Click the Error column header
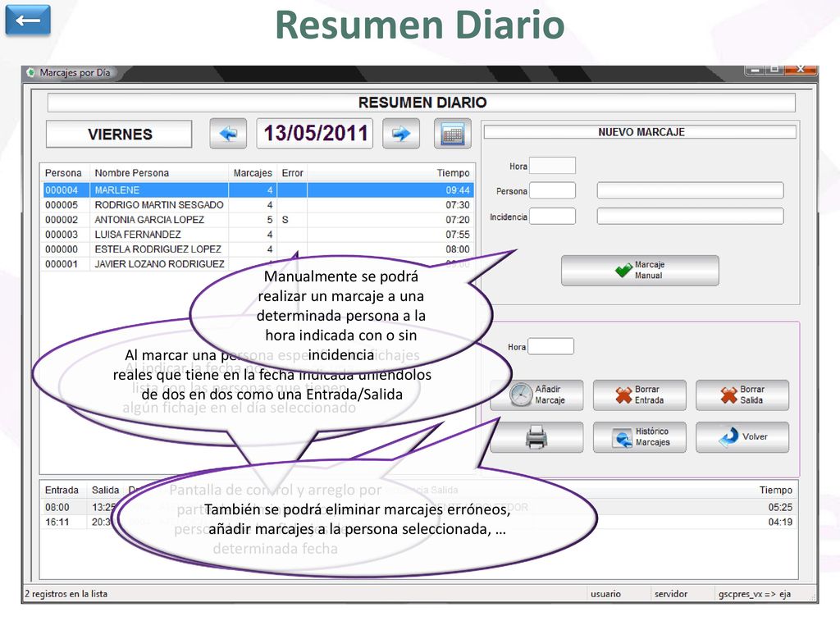 (293, 173)
